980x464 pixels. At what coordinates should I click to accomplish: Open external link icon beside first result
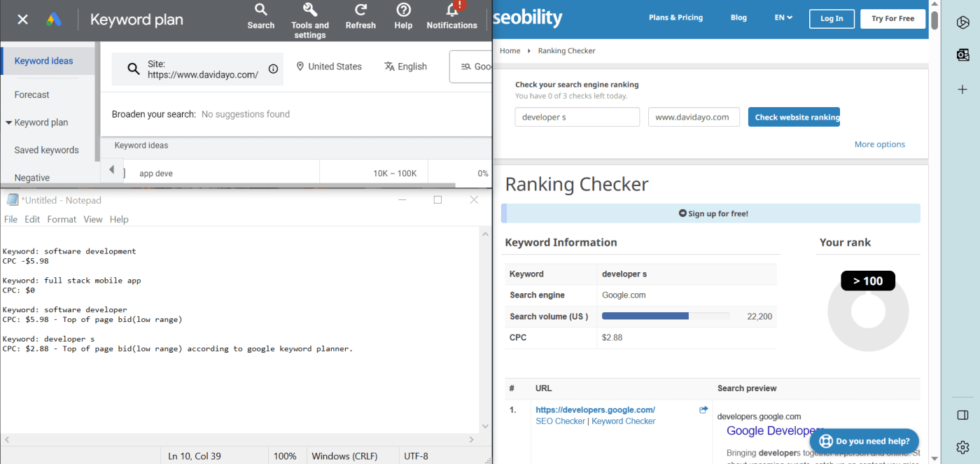[703, 410]
